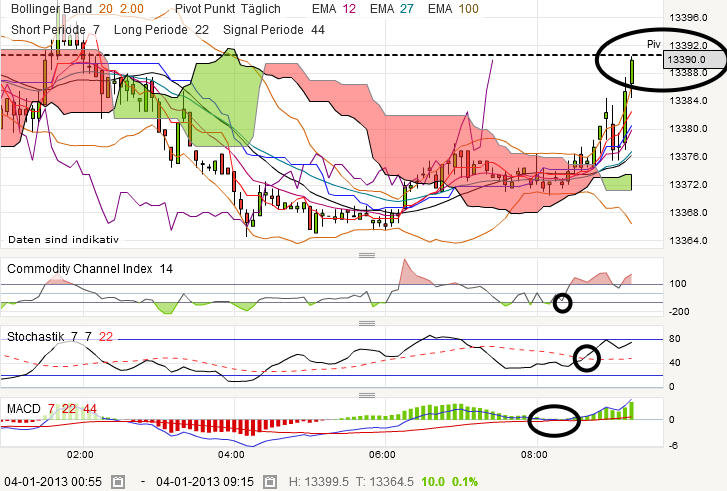
Task: Click the CCI -200 level label
Action: (679, 312)
